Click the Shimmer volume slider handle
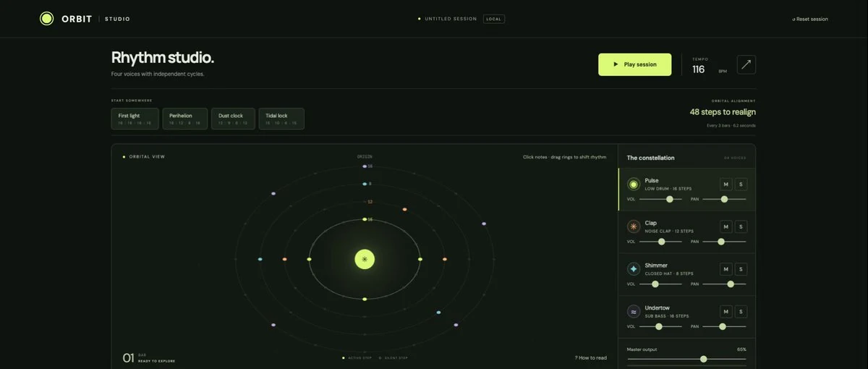Screen dimensions: 868x369 click(x=655, y=284)
